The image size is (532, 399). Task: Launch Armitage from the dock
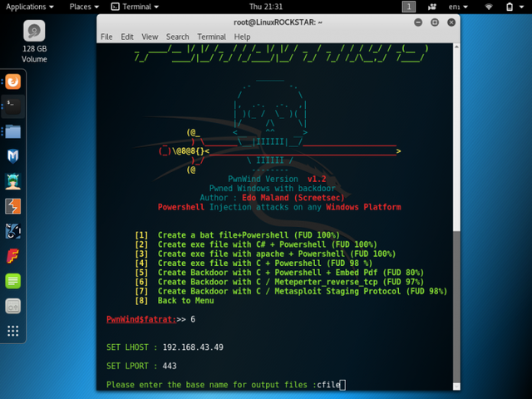(x=13, y=181)
